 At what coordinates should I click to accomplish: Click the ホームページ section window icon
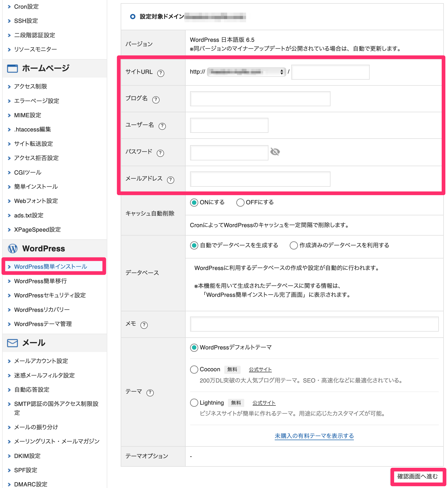pyautogui.click(x=12, y=68)
